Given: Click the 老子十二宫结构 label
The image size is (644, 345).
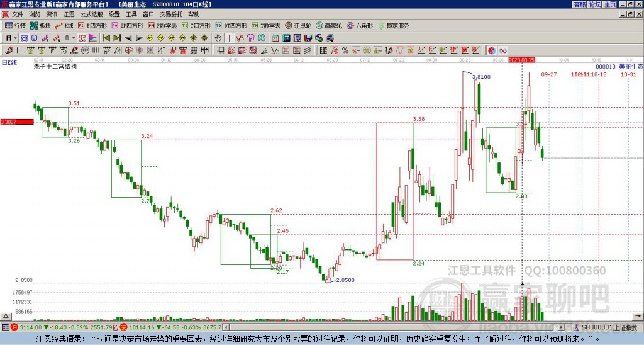Looking at the screenshot, I should [55, 66].
